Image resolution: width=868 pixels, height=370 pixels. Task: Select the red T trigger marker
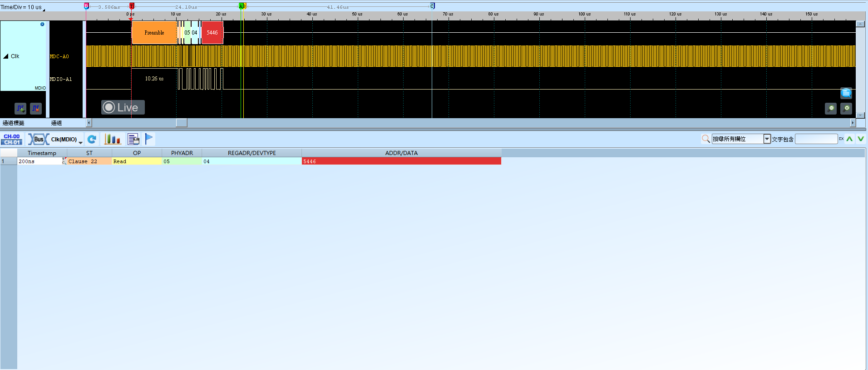tap(132, 6)
